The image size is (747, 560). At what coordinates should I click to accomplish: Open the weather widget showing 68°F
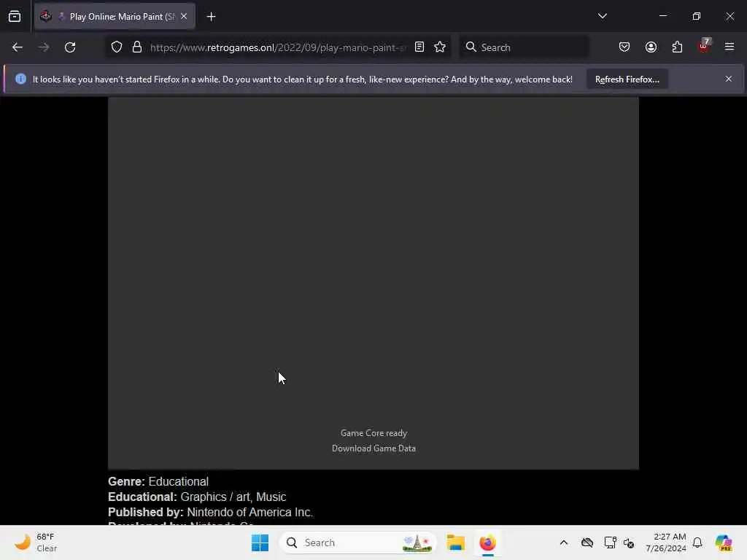coord(36,542)
